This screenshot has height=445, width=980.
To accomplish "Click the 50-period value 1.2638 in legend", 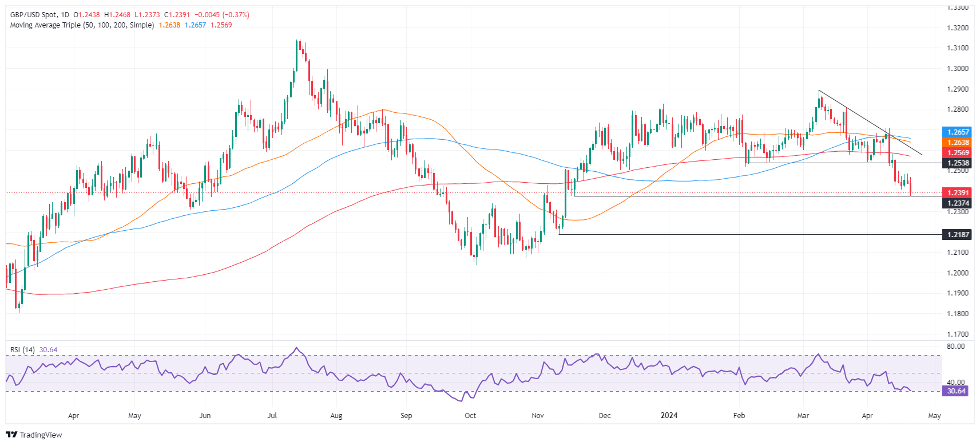I will [x=169, y=25].
